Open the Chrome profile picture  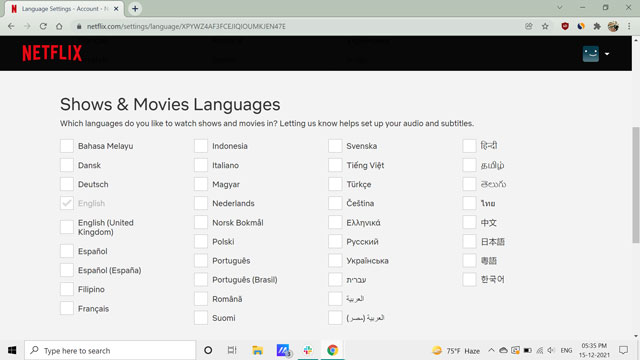[x=613, y=26]
